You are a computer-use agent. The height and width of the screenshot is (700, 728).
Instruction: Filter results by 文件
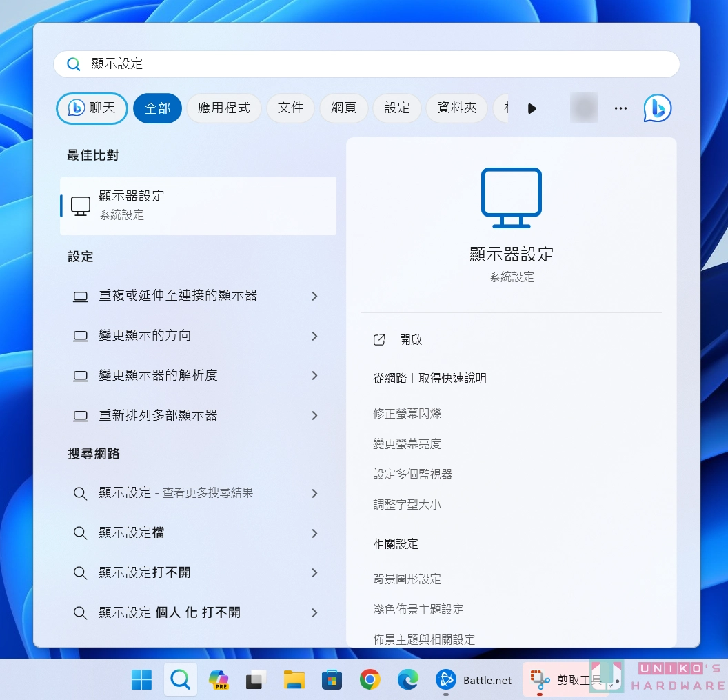(x=290, y=108)
